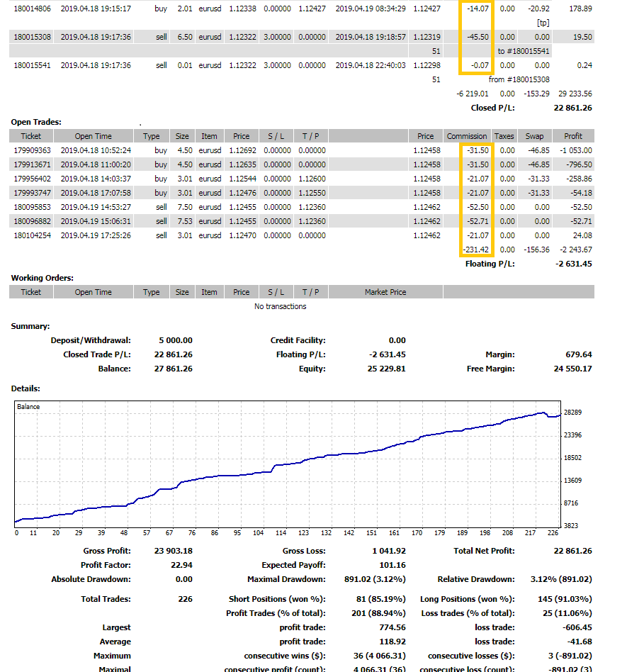Click Commission column header in Open Trades
This screenshot has height=672, width=644.
467,136
